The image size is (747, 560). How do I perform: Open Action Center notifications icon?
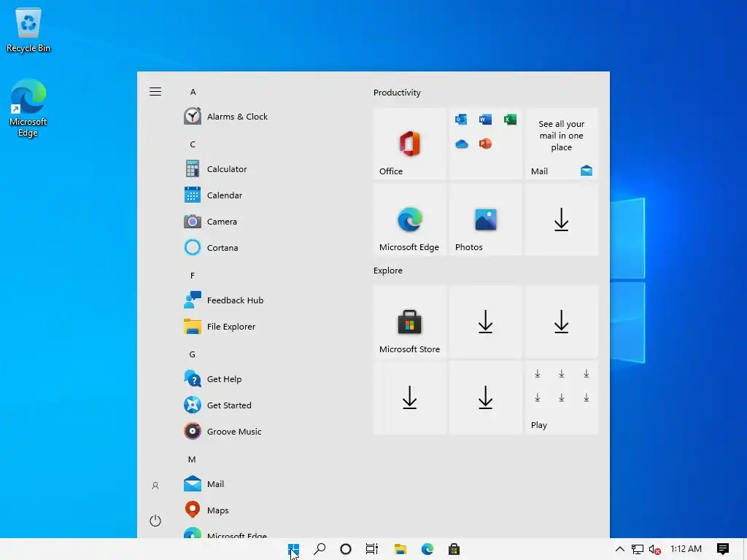point(723,549)
